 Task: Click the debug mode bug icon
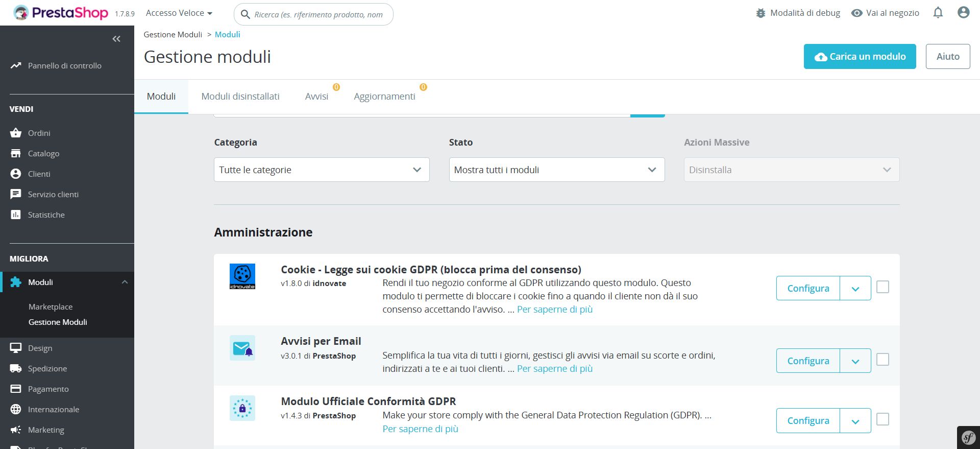point(761,13)
